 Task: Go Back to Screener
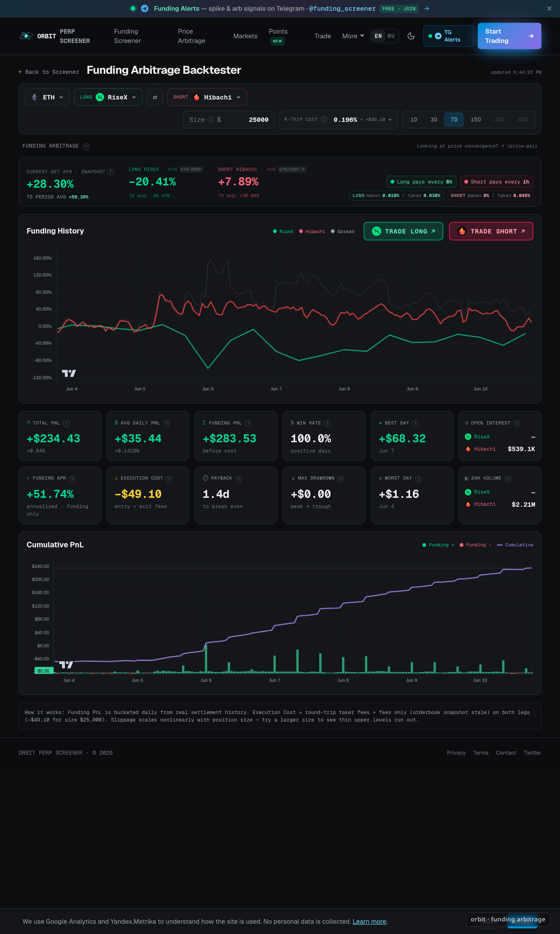click(49, 72)
